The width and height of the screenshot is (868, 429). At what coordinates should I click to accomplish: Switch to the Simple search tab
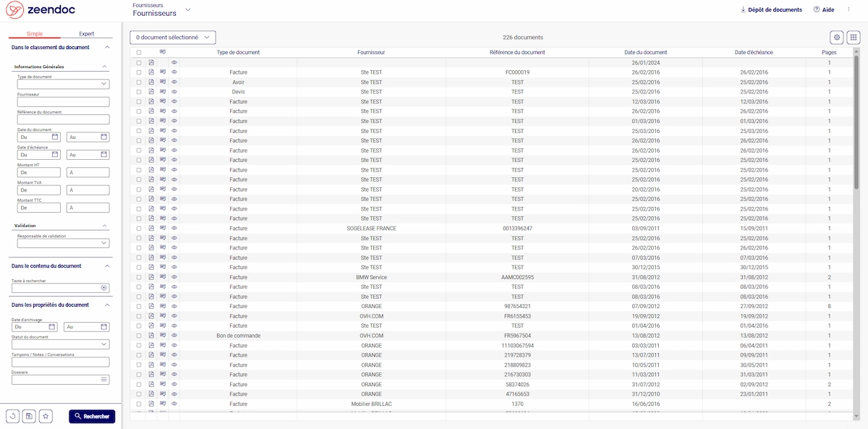pyautogui.click(x=35, y=34)
